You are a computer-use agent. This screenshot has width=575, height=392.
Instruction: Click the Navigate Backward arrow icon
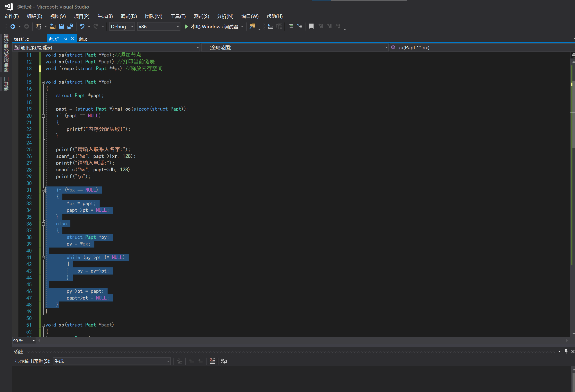click(13, 27)
